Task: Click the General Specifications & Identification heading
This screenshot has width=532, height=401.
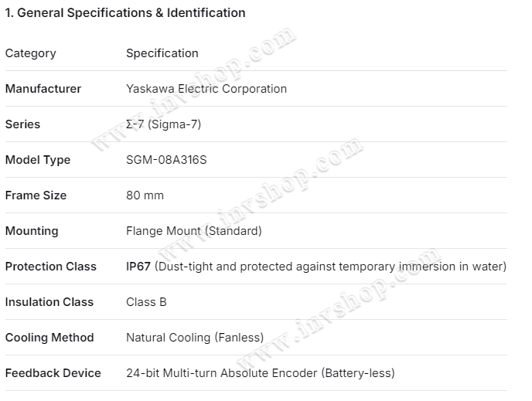Action: pyautogui.click(x=125, y=13)
